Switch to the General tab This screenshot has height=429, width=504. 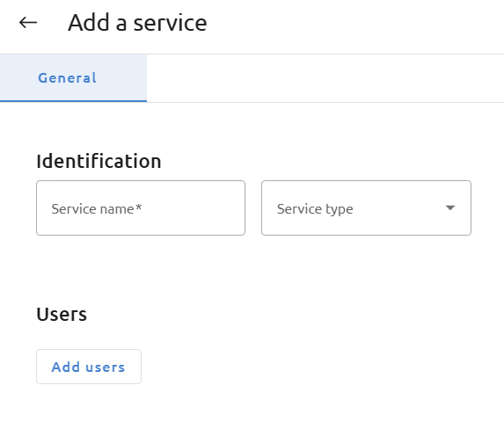[x=73, y=78]
